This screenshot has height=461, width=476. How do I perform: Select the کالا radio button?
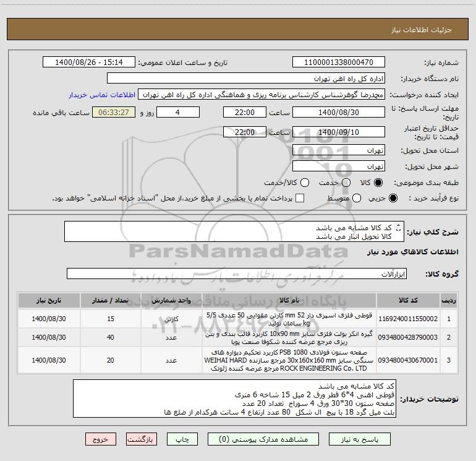coord(378,183)
